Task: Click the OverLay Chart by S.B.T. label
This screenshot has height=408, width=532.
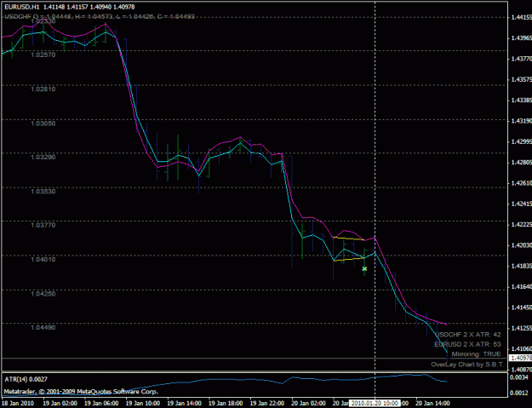Action: point(467,365)
